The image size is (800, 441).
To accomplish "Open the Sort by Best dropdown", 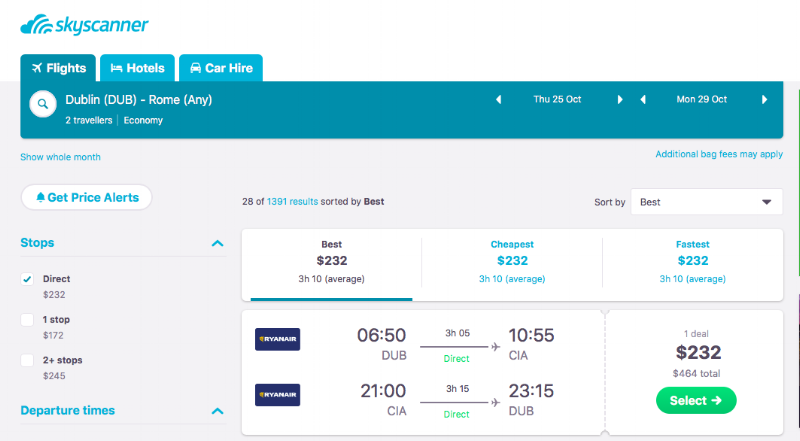I will coord(707,202).
